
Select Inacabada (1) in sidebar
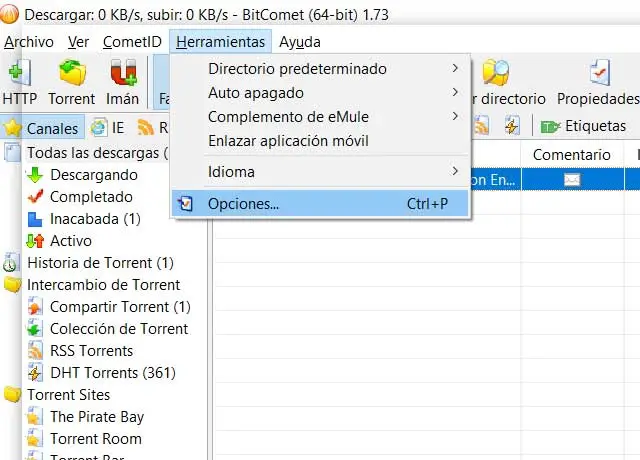click(96, 219)
